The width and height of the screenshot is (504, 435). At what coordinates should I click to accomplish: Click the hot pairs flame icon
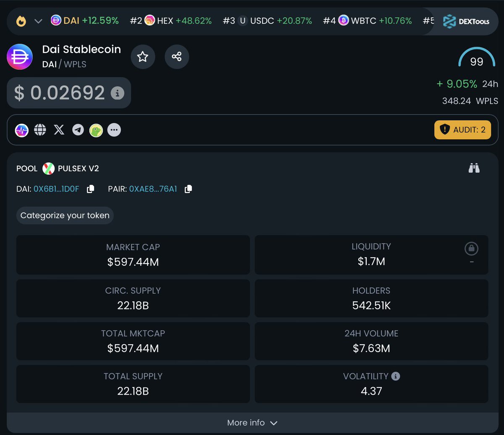(21, 21)
